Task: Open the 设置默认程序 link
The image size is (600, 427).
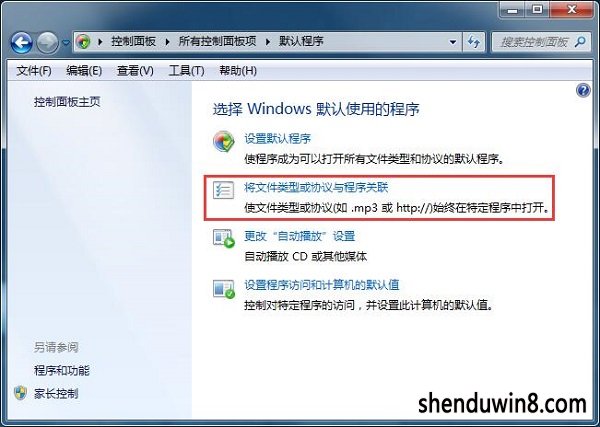Action: point(277,138)
